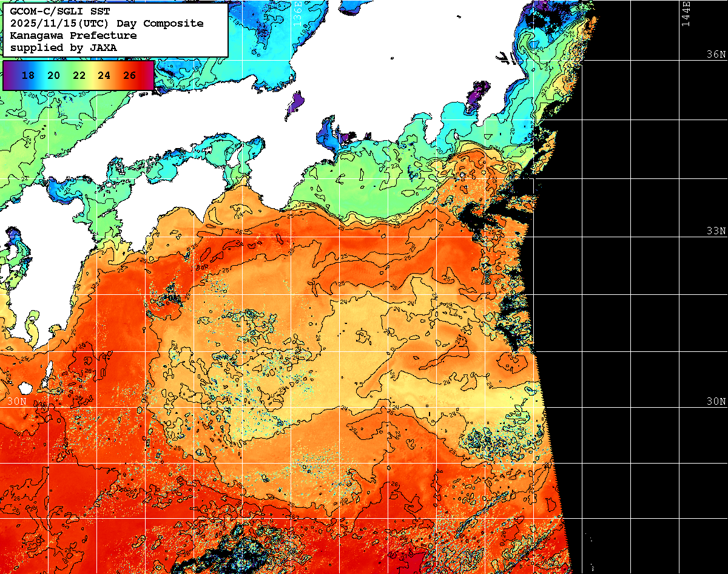This screenshot has height=574, width=728.
Task: Click the 36N latitude label
Action: tap(716, 54)
